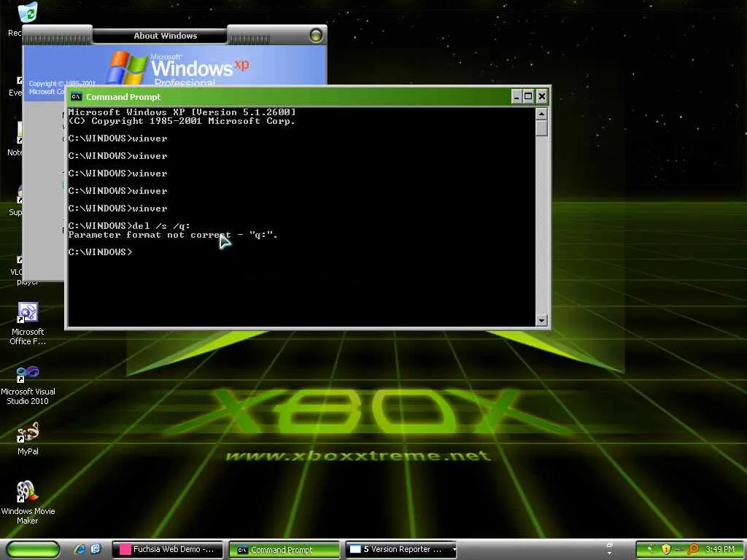Maximize the Command Prompt window
The image size is (747, 560).
coord(528,97)
